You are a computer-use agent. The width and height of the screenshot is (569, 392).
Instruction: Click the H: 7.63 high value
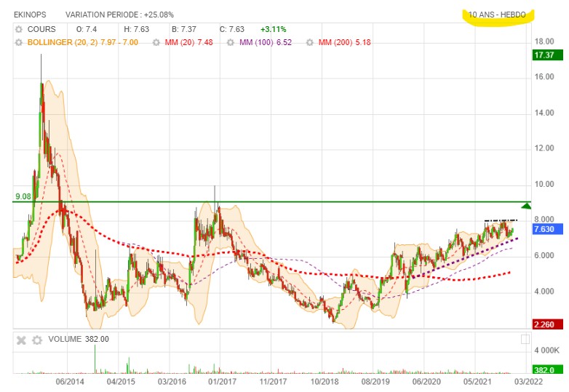pyautogui.click(x=137, y=29)
